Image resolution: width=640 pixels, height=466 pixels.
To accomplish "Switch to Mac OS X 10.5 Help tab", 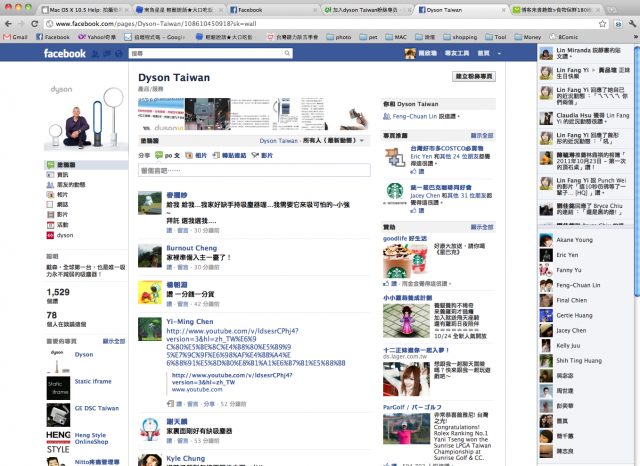I will (x=85, y=10).
